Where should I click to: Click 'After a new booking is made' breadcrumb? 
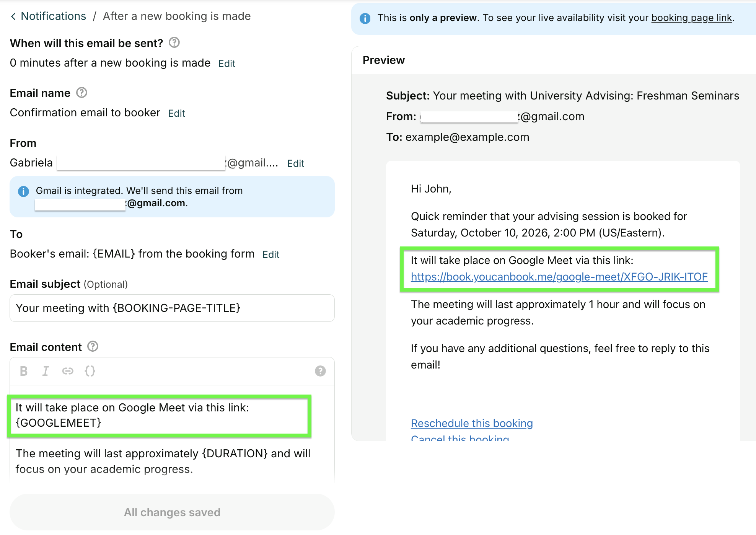point(177,16)
